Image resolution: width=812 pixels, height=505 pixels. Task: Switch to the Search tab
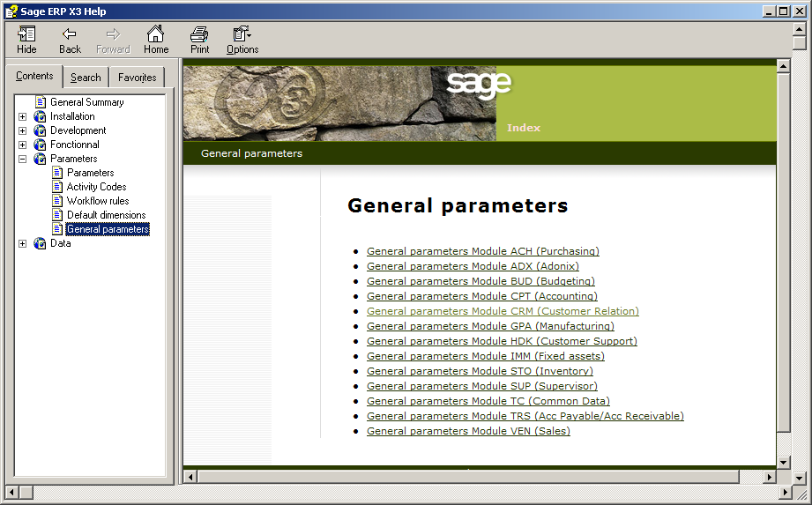pos(86,78)
